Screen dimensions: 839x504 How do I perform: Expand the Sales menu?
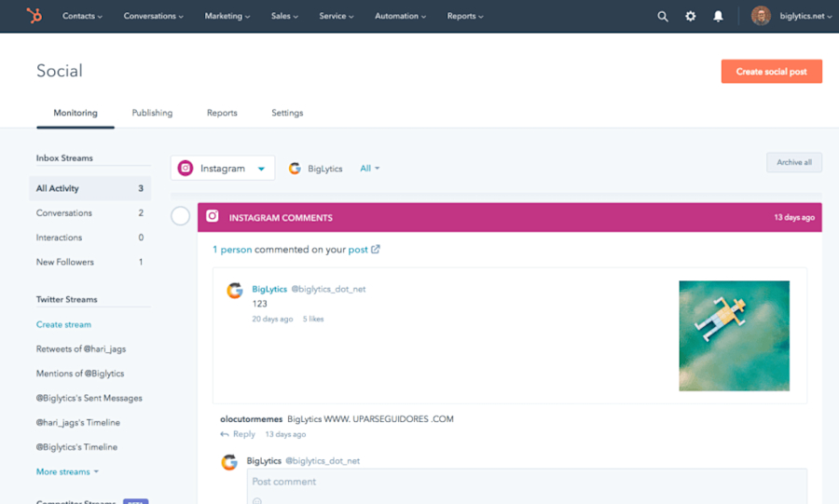coord(284,16)
